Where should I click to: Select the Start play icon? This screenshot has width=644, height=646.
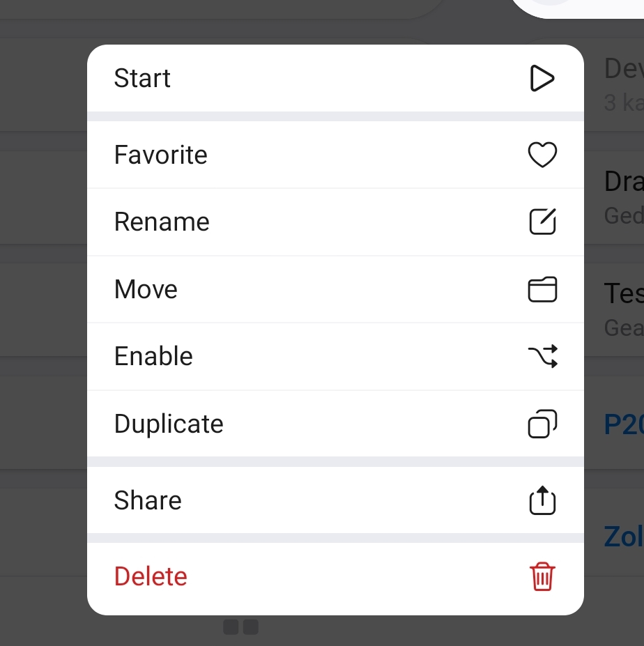[x=542, y=78]
